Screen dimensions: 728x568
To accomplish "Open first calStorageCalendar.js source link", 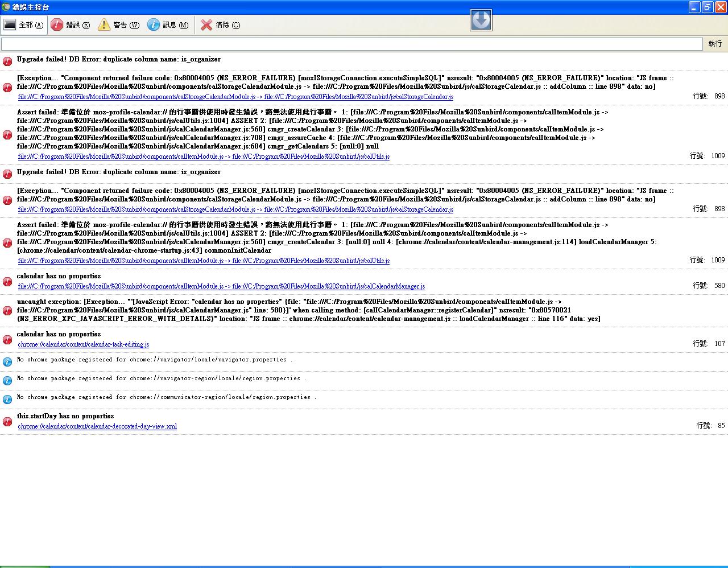I will (x=235, y=97).
